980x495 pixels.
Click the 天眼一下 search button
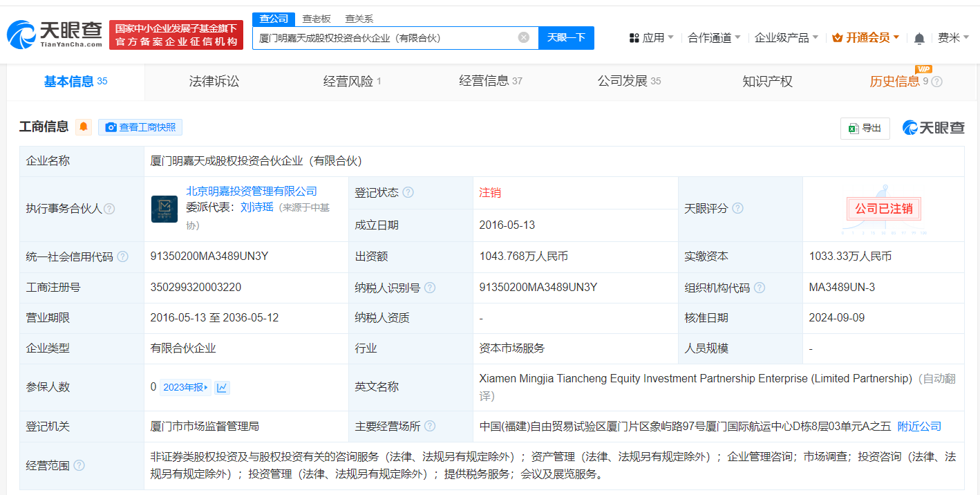(x=567, y=38)
